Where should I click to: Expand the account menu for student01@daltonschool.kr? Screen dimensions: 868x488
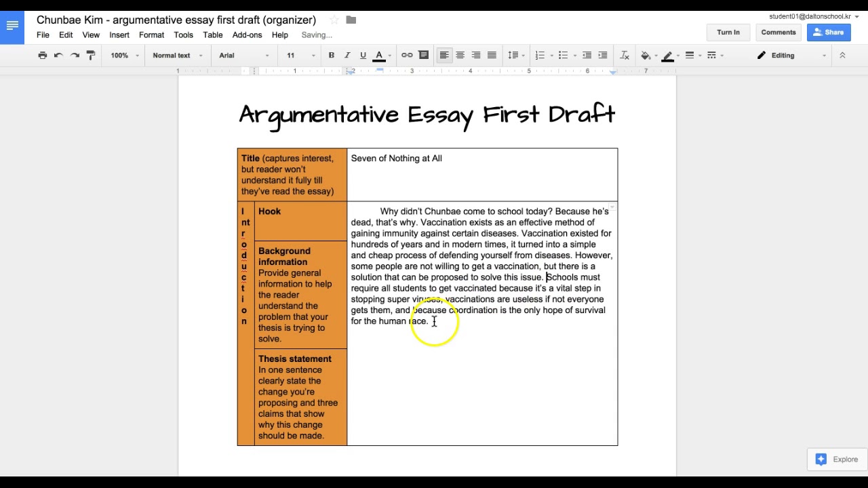point(814,16)
